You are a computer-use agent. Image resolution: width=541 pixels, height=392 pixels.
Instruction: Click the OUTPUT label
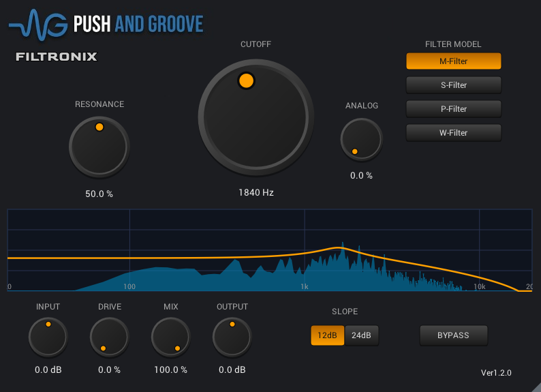click(232, 307)
